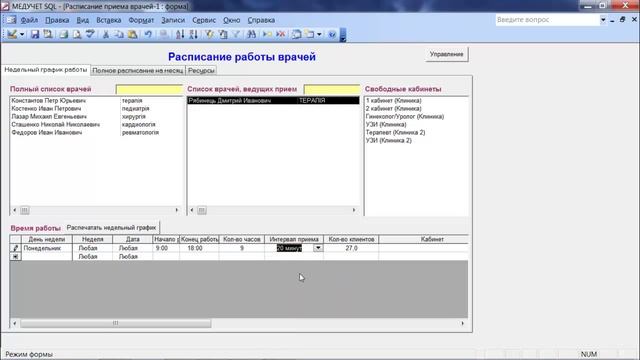Image resolution: width=640 pixels, height=360 pixels.
Task: Select doctor Лазар Михаил Евгеньевич
Action: (x=96, y=116)
